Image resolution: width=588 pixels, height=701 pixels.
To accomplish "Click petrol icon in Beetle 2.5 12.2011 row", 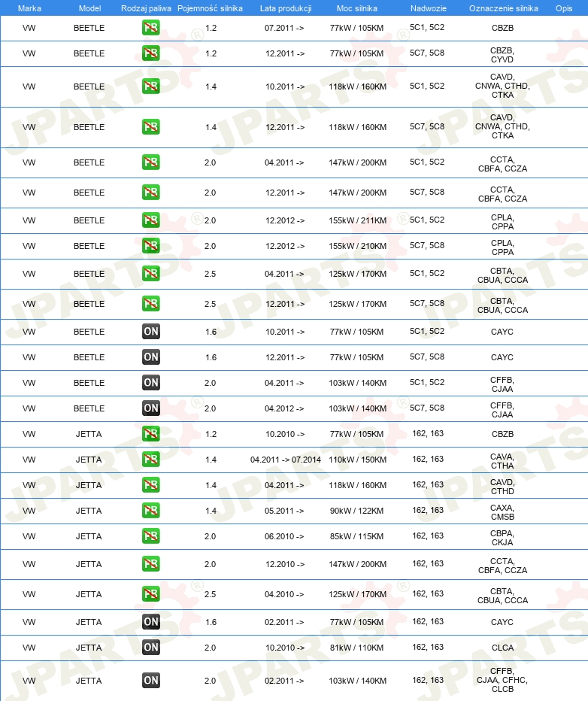I will tap(151, 304).
